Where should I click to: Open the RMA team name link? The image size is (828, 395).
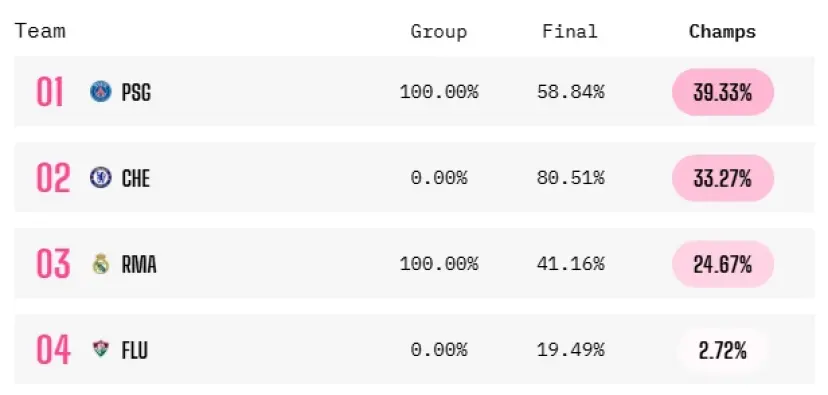coord(139,264)
